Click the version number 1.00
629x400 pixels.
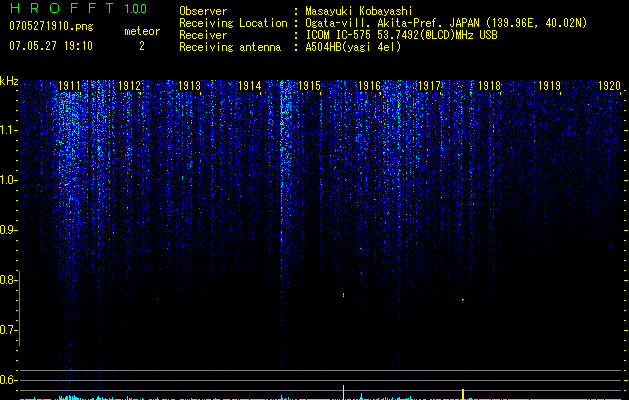tap(136, 8)
